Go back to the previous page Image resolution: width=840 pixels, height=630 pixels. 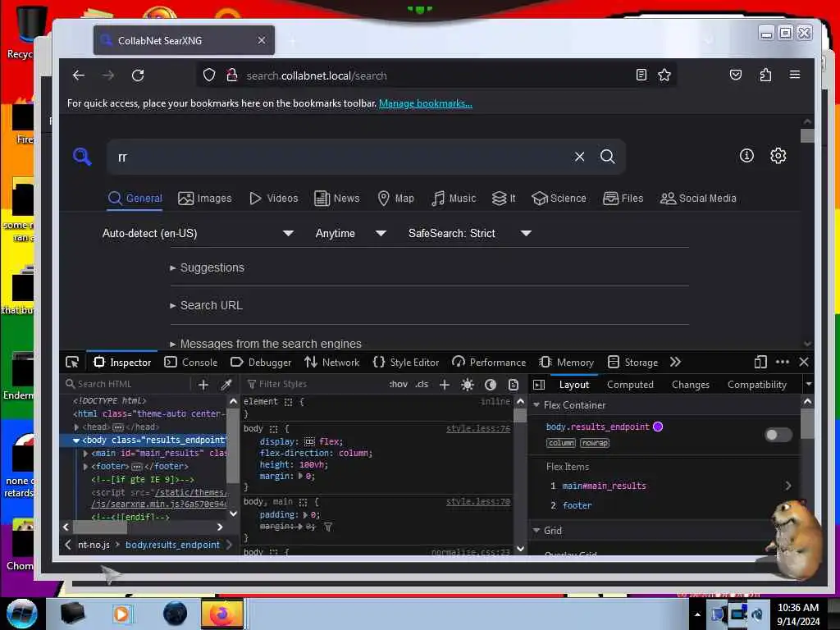point(79,75)
